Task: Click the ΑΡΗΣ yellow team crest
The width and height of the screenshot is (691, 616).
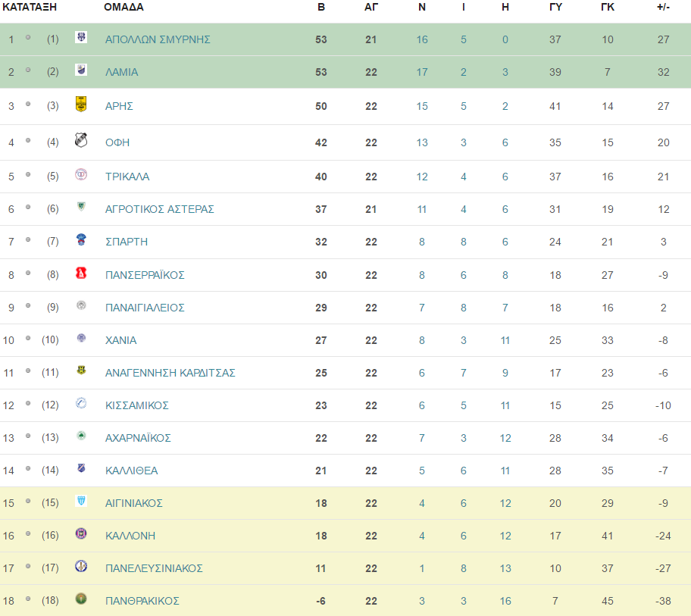Action: tap(81, 104)
